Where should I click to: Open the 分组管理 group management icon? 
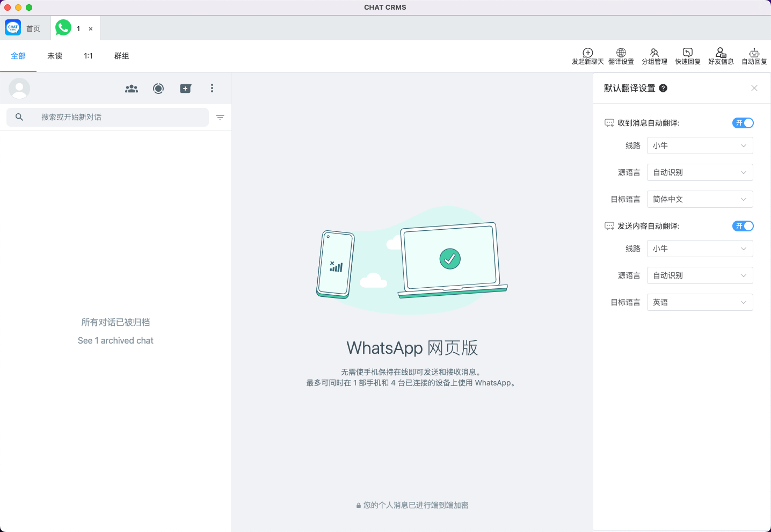click(x=654, y=56)
